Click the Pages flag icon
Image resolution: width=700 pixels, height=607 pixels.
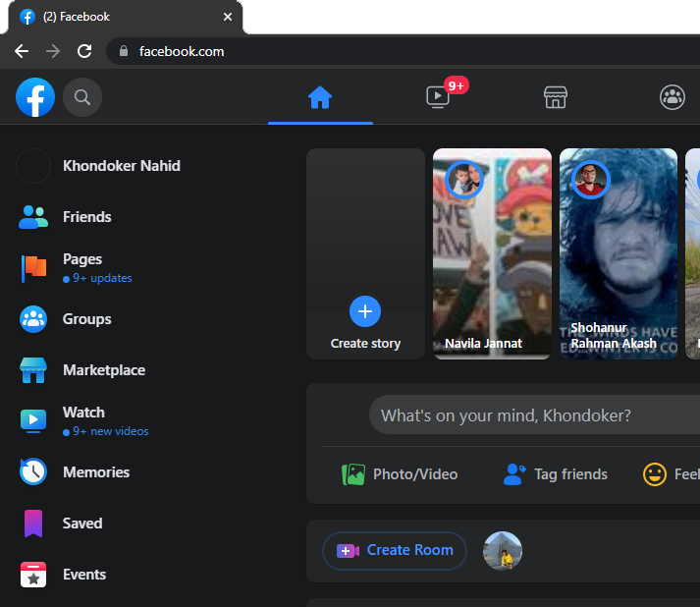[x=33, y=268]
